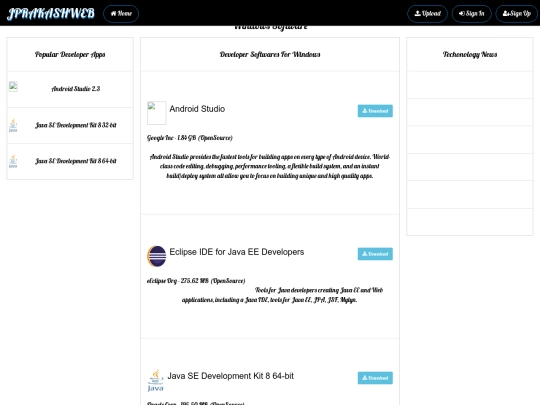Open the Sign Up button

[x=517, y=14]
